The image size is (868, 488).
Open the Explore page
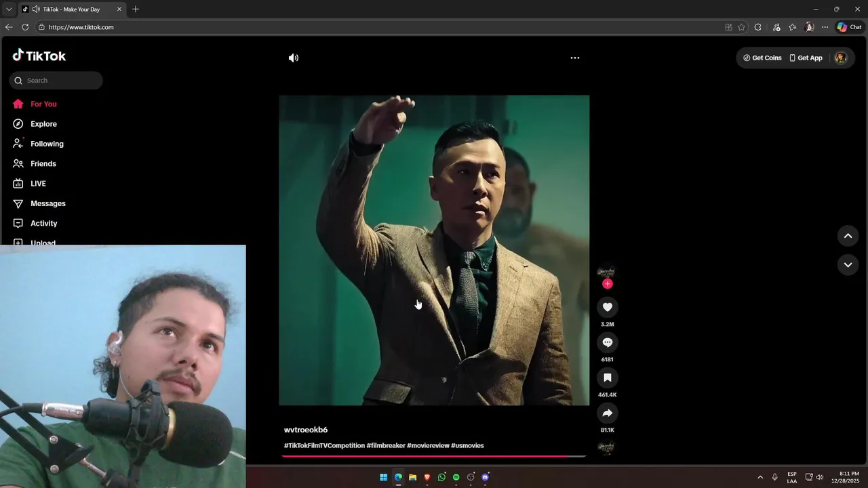pyautogui.click(x=35, y=124)
